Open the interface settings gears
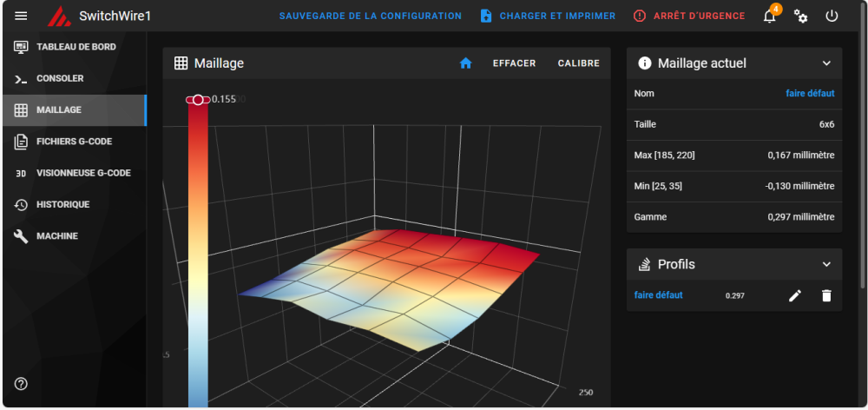The width and height of the screenshot is (868, 410). pos(800,16)
